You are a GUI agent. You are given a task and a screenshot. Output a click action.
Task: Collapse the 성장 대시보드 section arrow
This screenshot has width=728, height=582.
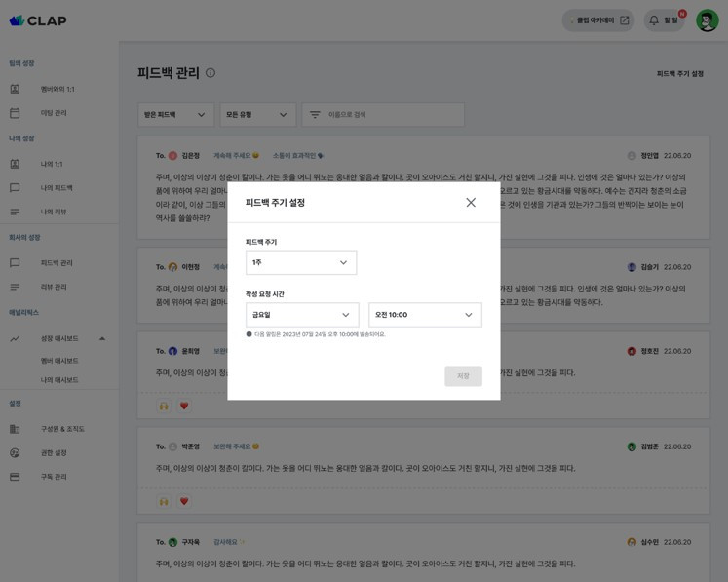coord(102,338)
